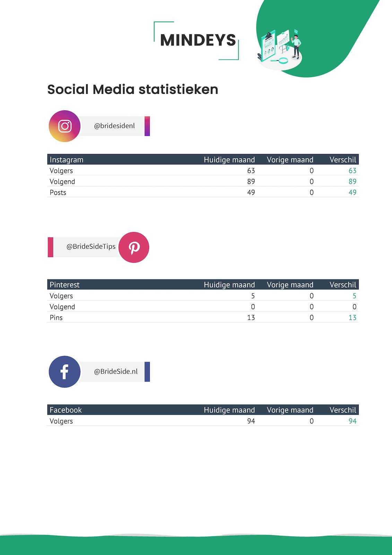Click the purple bar beside @bridesidenl
The image size is (392, 555).
(147, 126)
